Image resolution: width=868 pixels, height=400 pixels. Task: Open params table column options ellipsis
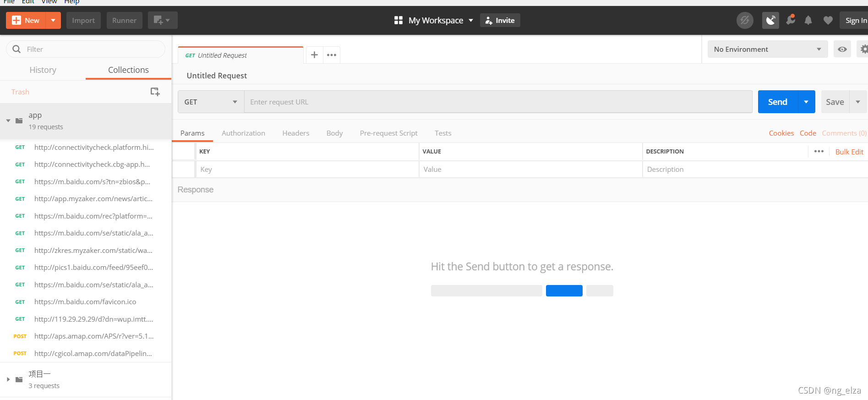819,151
